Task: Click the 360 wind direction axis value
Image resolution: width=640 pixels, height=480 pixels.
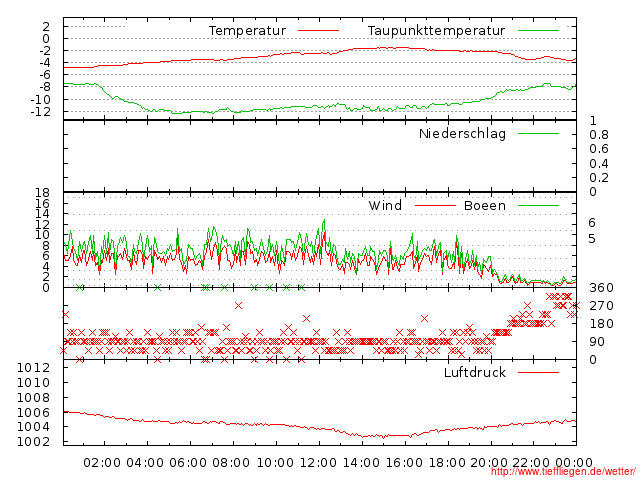Action: pos(601,288)
